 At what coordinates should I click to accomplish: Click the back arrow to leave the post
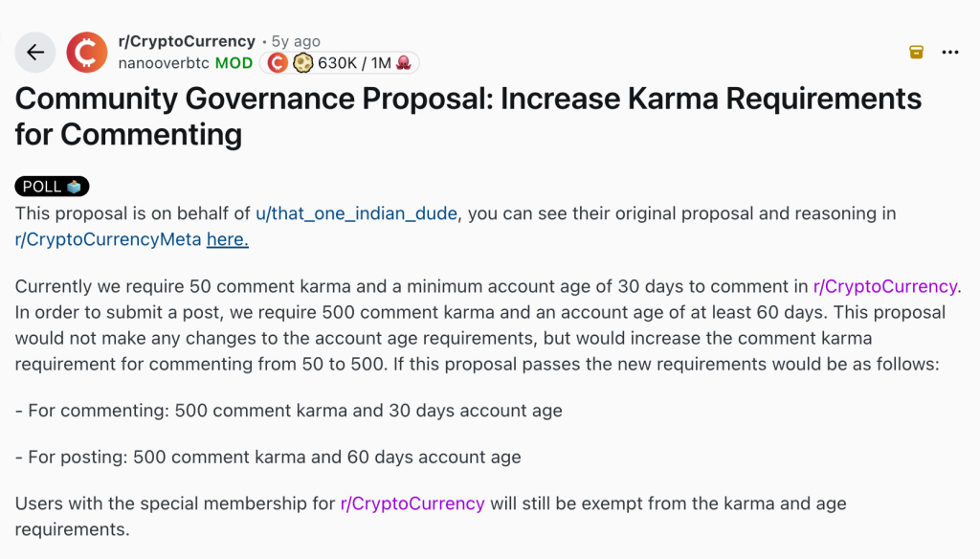pyautogui.click(x=34, y=52)
